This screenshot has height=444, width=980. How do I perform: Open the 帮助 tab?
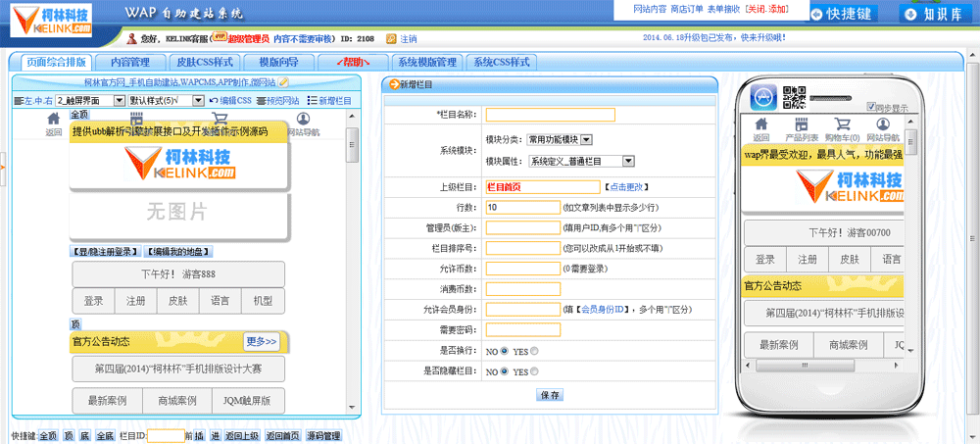click(353, 62)
